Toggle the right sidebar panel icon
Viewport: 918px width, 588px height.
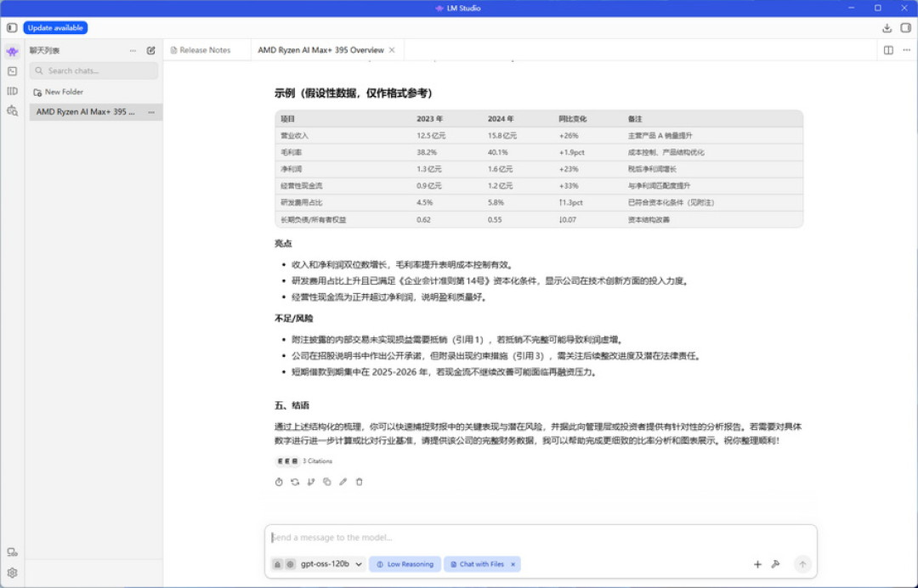[906, 27]
